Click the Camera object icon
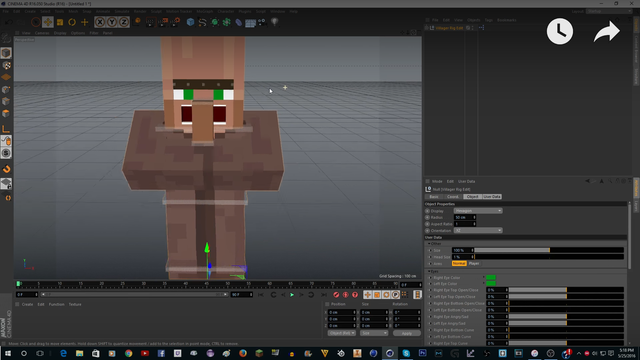 coord(262,22)
